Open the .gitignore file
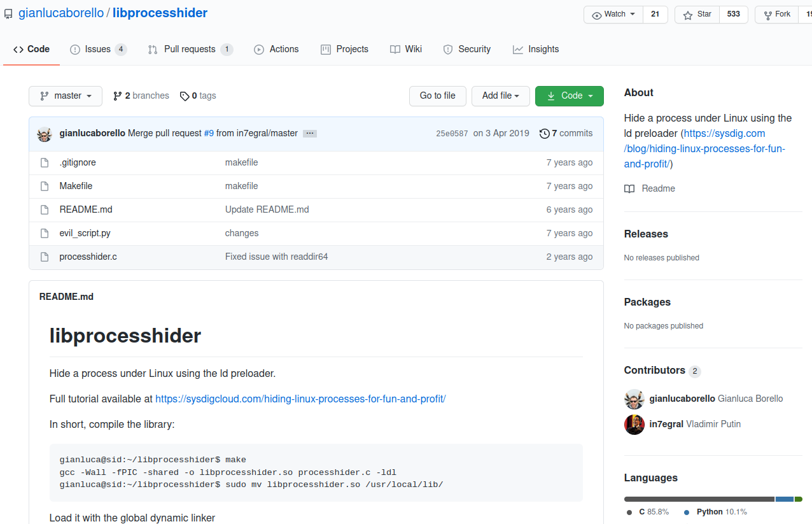The width and height of the screenshot is (812, 524). click(78, 162)
